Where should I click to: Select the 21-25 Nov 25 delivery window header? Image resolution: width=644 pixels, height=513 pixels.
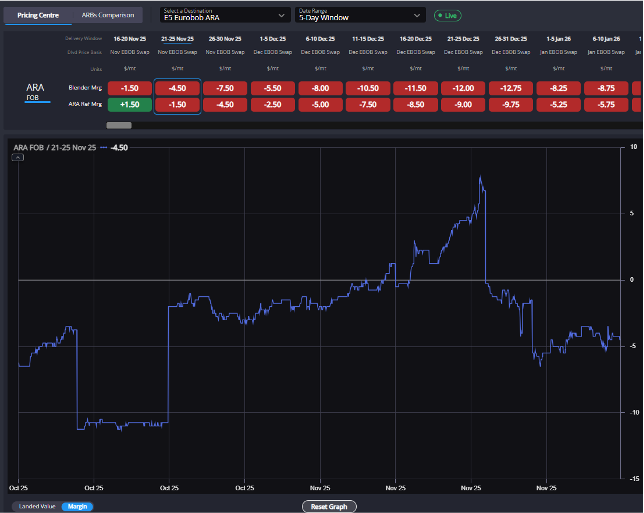click(177, 39)
